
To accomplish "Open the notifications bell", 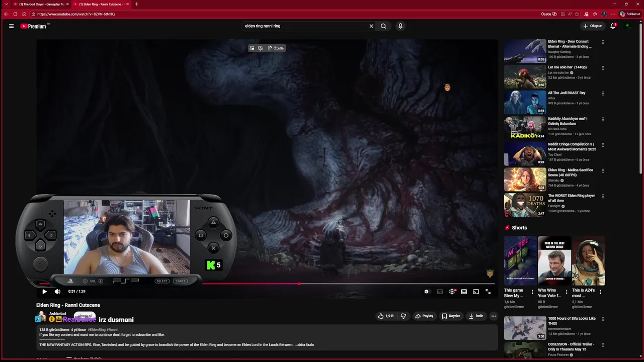I will coord(613,26).
